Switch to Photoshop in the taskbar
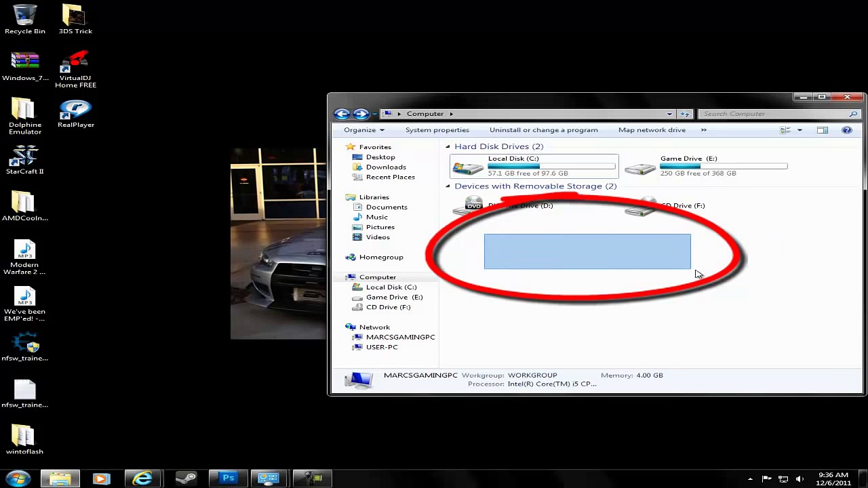868x488 pixels. 228,479
